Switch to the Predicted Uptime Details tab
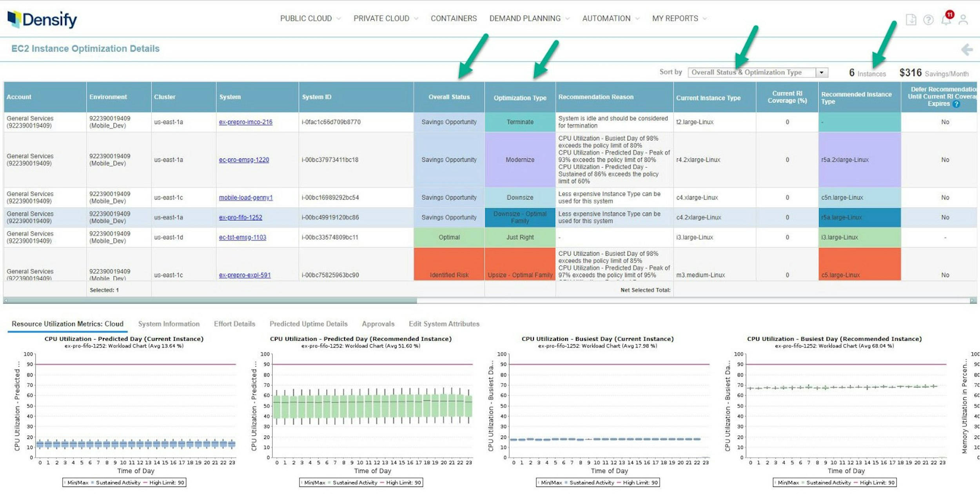This screenshot has height=494, width=980. pos(308,324)
